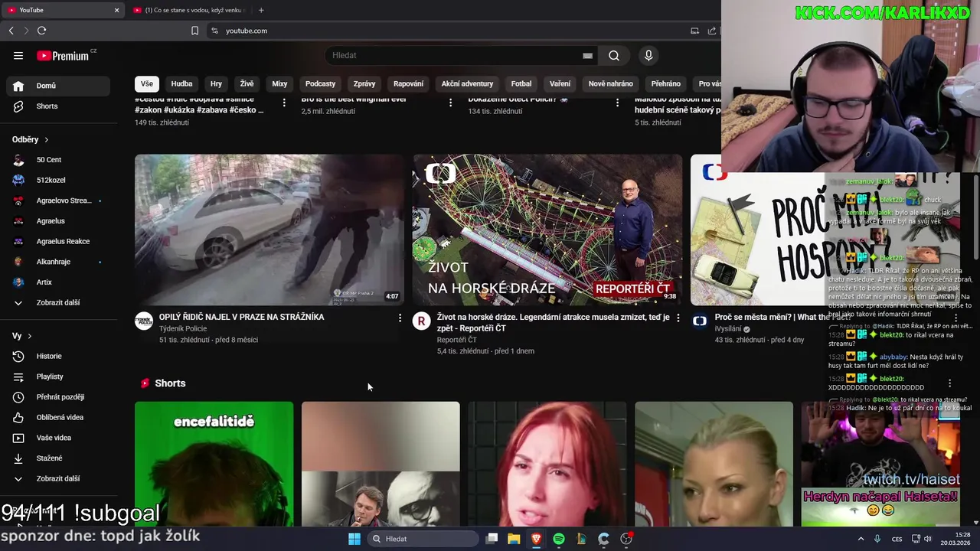The width and height of the screenshot is (980, 551).
Task: Open File Explorer from the taskbar
Action: click(514, 539)
